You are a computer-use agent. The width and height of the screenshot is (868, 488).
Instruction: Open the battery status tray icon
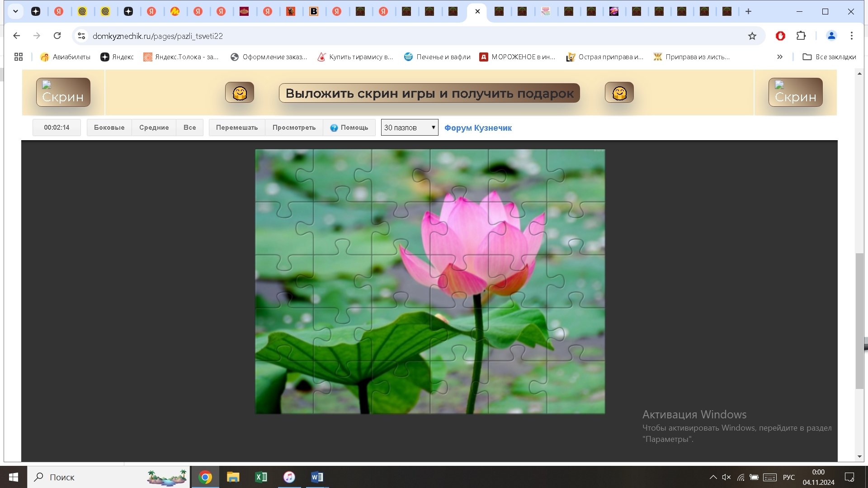[x=754, y=477]
